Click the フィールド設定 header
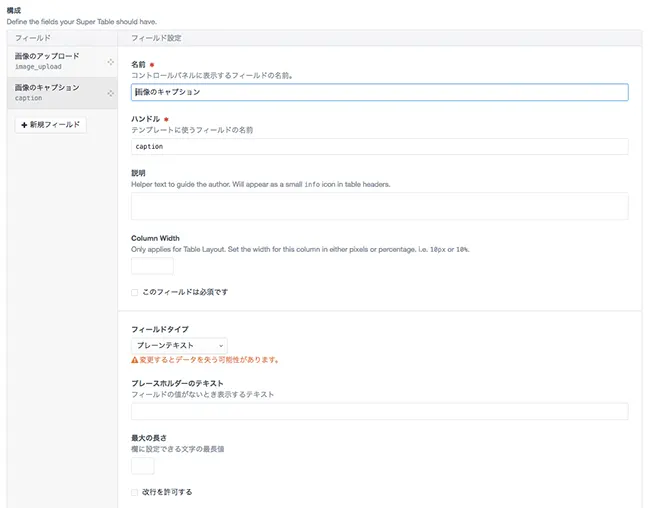 156,38
